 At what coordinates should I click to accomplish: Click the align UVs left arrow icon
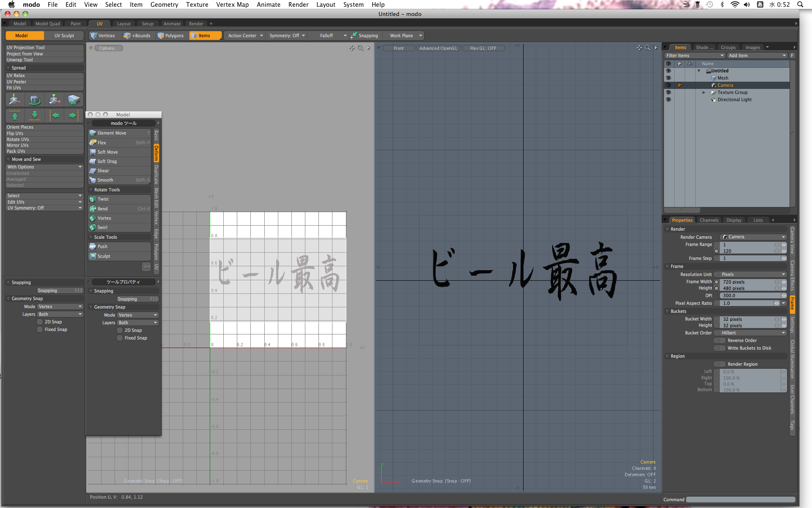click(54, 116)
